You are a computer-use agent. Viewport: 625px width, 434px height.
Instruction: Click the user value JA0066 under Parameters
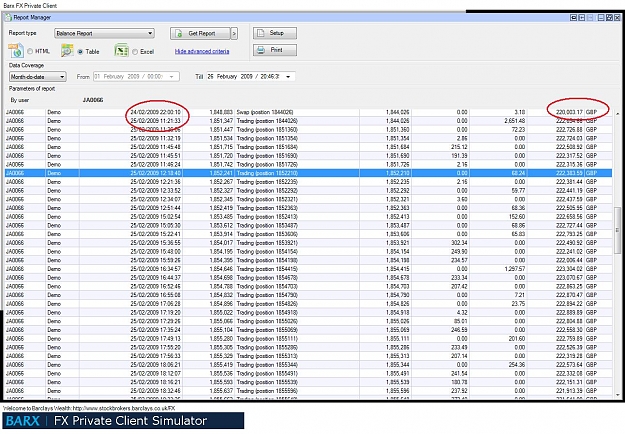(93, 100)
